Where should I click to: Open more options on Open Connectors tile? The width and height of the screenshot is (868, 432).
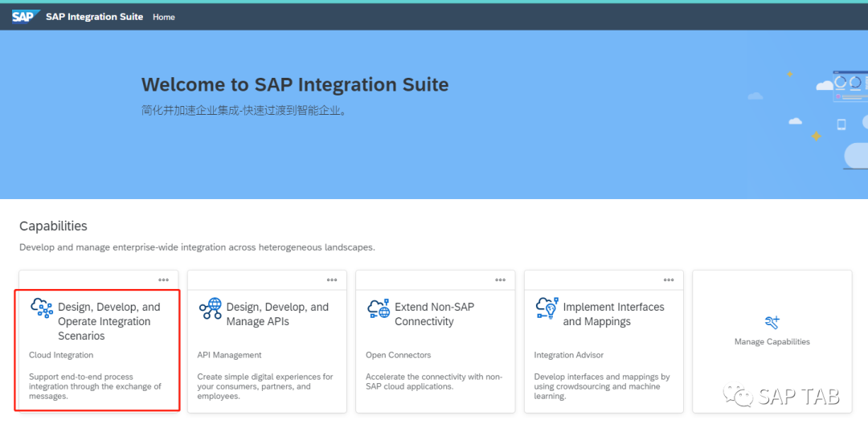coord(501,280)
